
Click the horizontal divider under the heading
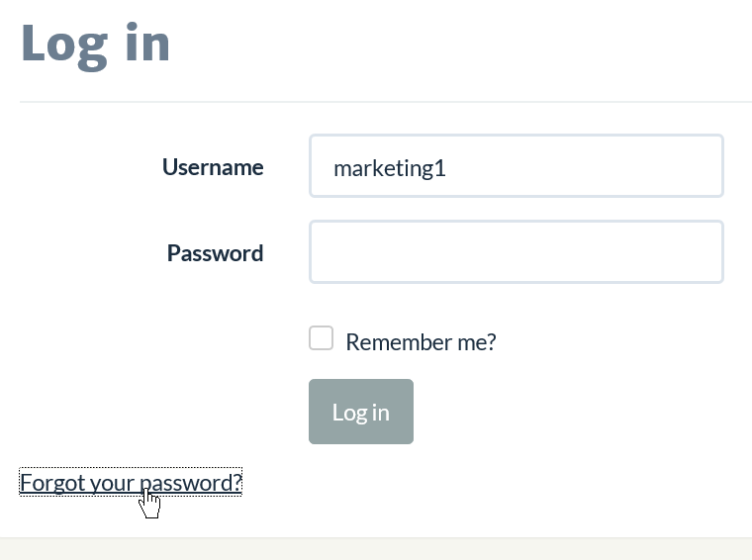pyautogui.click(x=386, y=102)
